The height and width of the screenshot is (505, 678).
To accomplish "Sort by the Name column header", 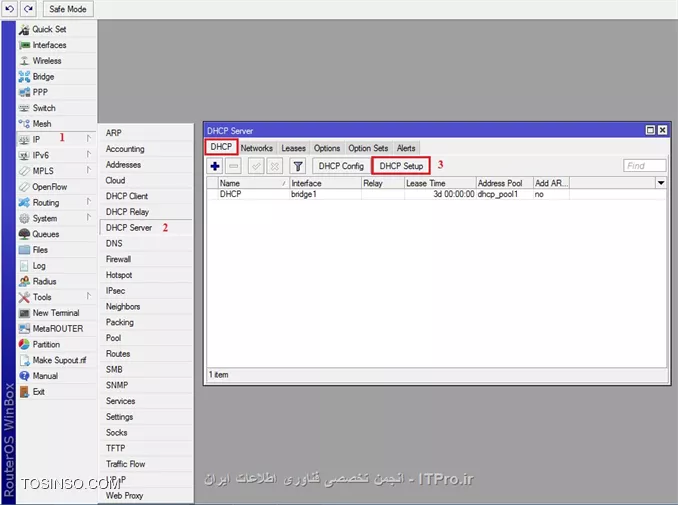I will (253, 183).
